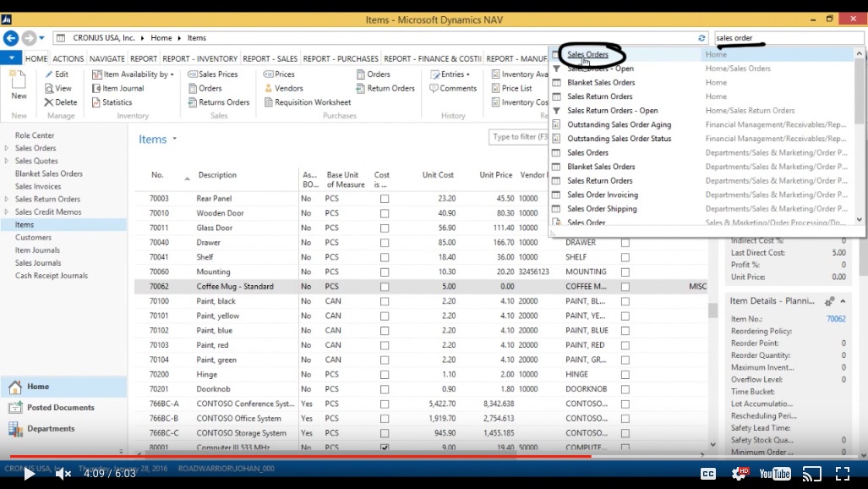Toggle the checkbox next to PAINT, BLUE description
The height and width of the screenshot is (489, 868).
click(625, 331)
